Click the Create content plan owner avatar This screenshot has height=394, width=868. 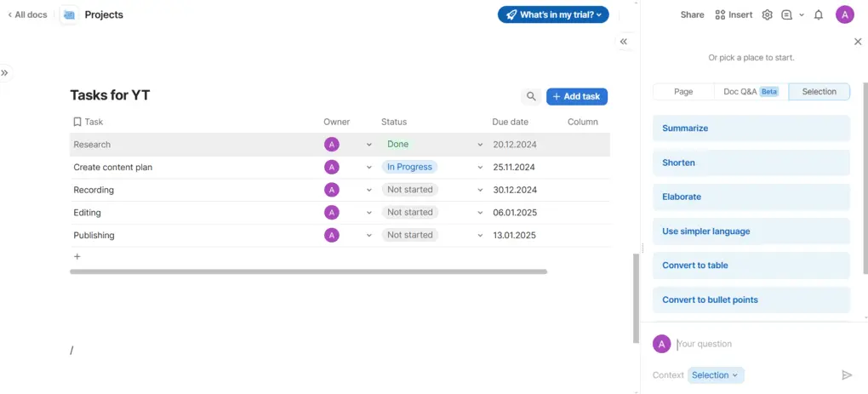[x=332, y=167]
